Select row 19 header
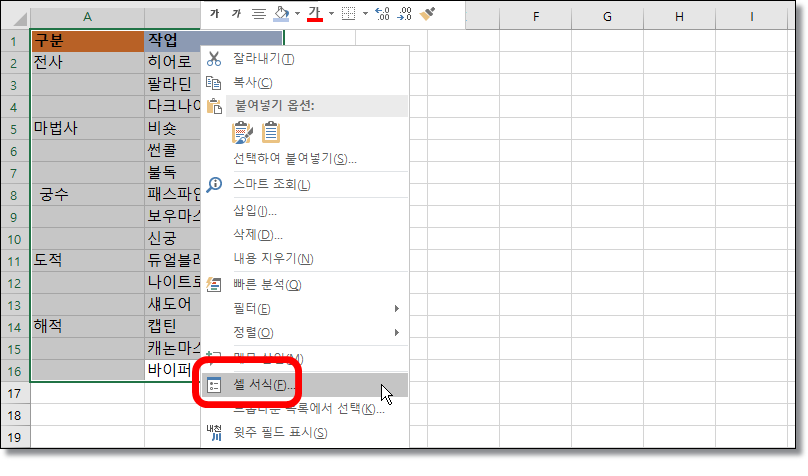Viewport: 808px width, 476px height. click(x=15, y=437)
